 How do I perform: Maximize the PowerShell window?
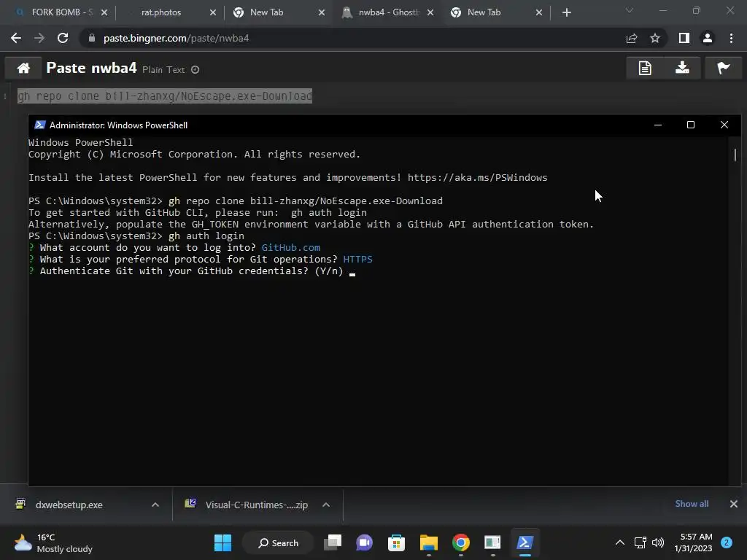pyautogui.click(x=690, y=125)
